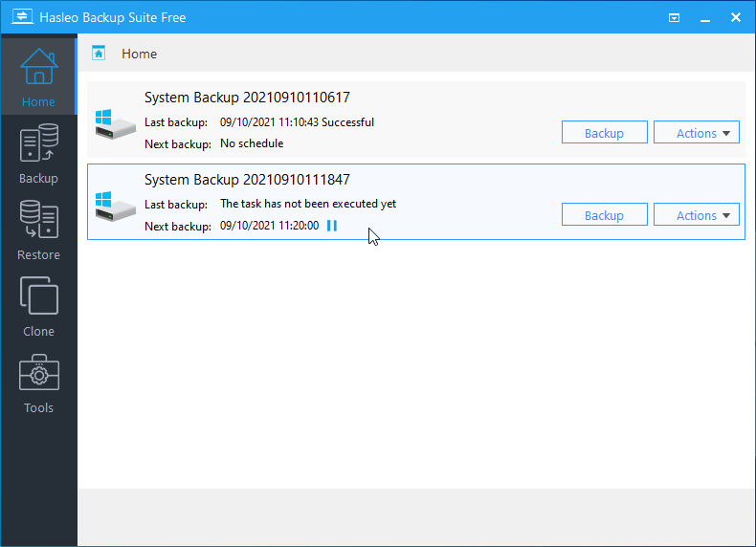The image size is (756, 547).
Task: Select the System Backup 20210910110617 task title
Action: point(247,98)
